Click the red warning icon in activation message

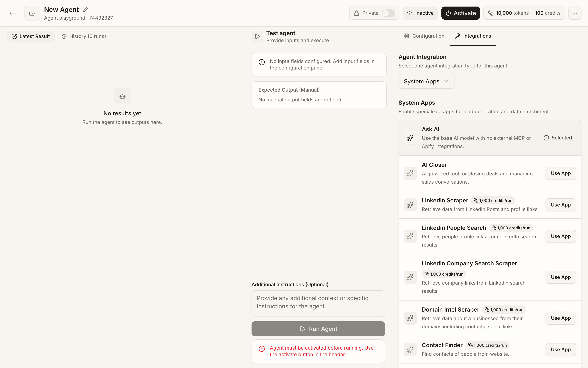click(262, 349)
